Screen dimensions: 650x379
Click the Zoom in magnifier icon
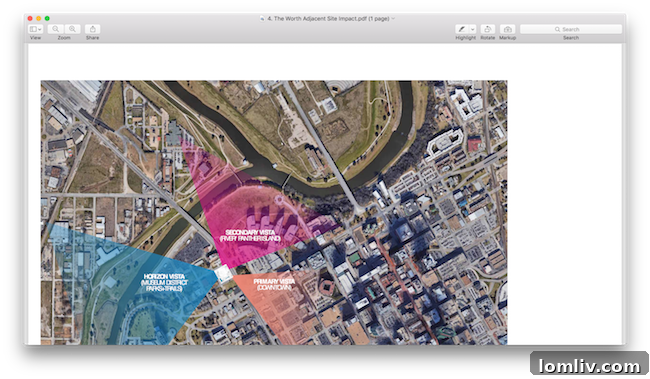(72, 29)
